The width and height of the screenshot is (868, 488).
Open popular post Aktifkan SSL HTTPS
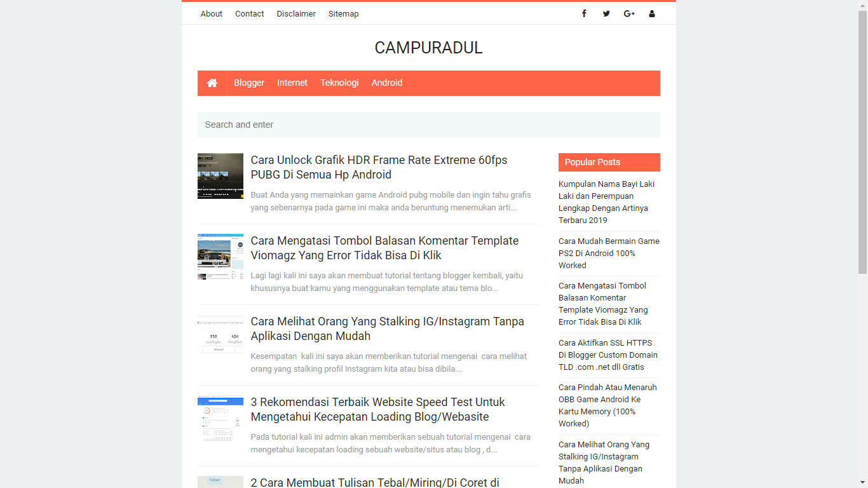(608, 355)
